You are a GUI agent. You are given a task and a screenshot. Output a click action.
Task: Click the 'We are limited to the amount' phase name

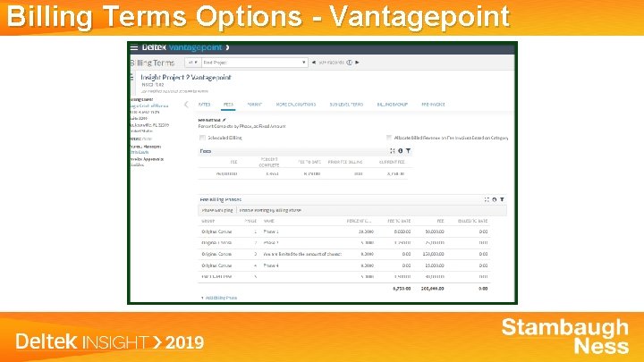(x=302, y=254)
